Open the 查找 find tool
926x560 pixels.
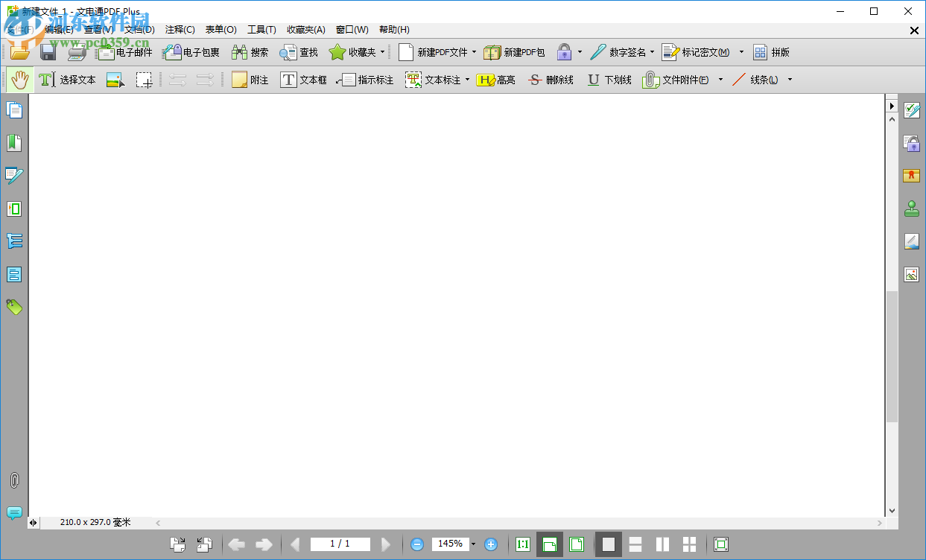click(x=299, y=52)
